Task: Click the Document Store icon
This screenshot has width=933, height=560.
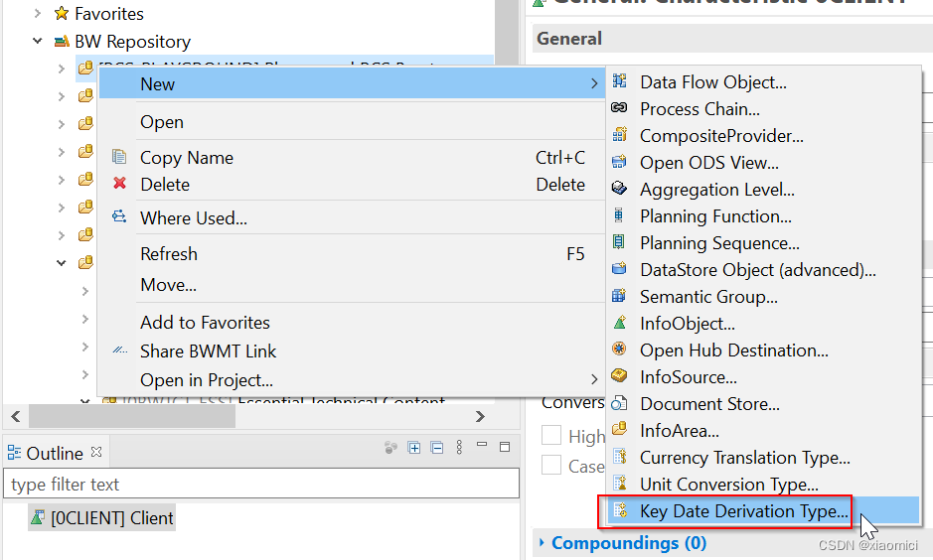Action: pos(619,403)
